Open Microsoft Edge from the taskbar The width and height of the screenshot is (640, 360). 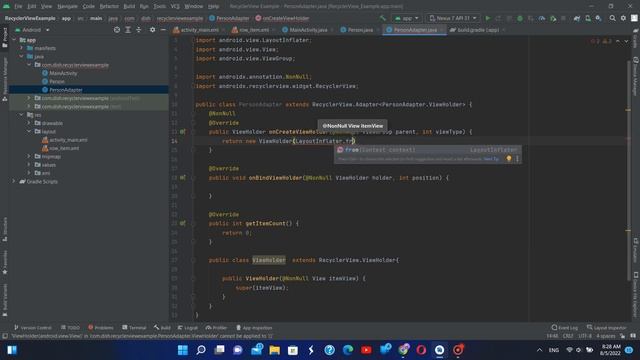(348, 350)
